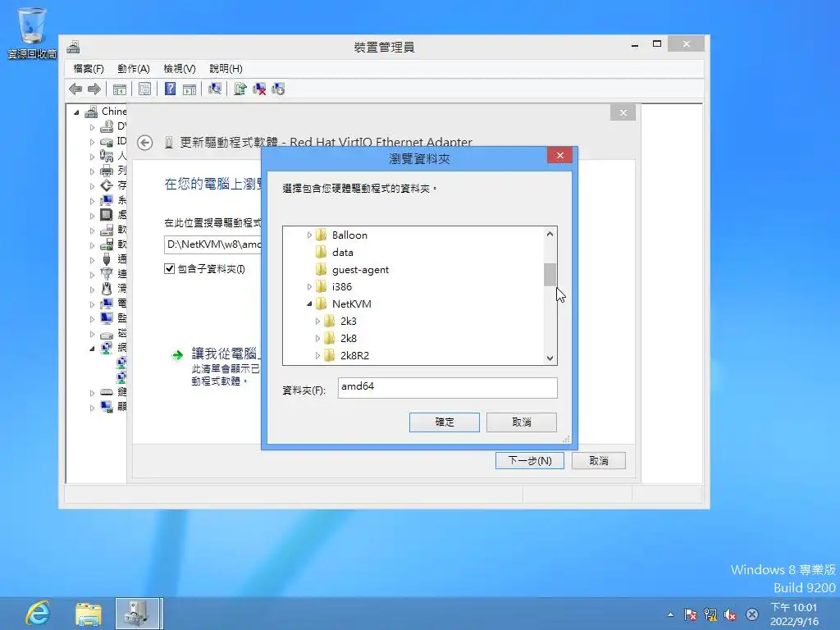
Task: Open Action Center flag icon in tray
Action: pos(691,614)
